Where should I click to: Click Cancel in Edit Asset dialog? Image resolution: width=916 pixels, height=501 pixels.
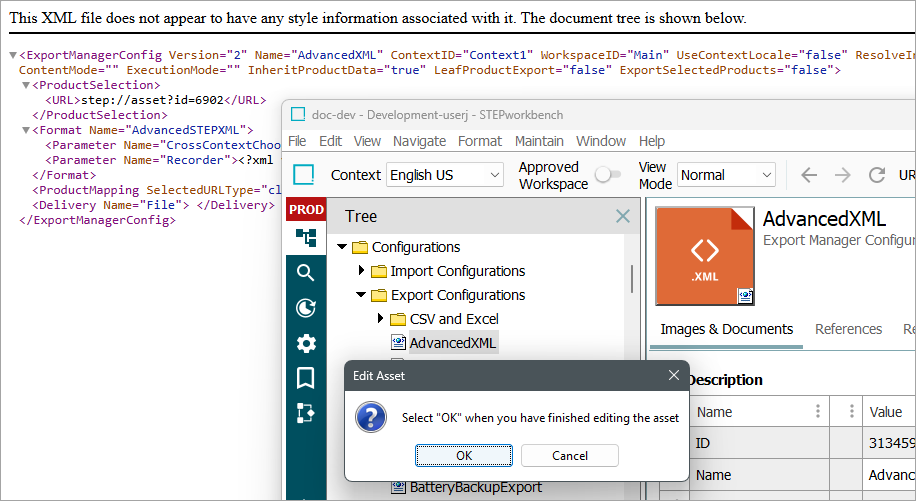(x=569, y=455)
